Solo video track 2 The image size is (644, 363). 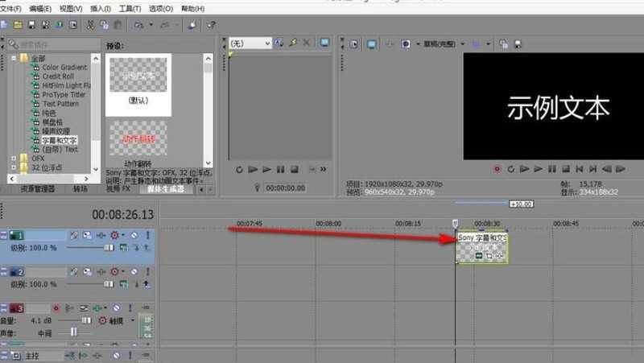click(x=147, y=272)
